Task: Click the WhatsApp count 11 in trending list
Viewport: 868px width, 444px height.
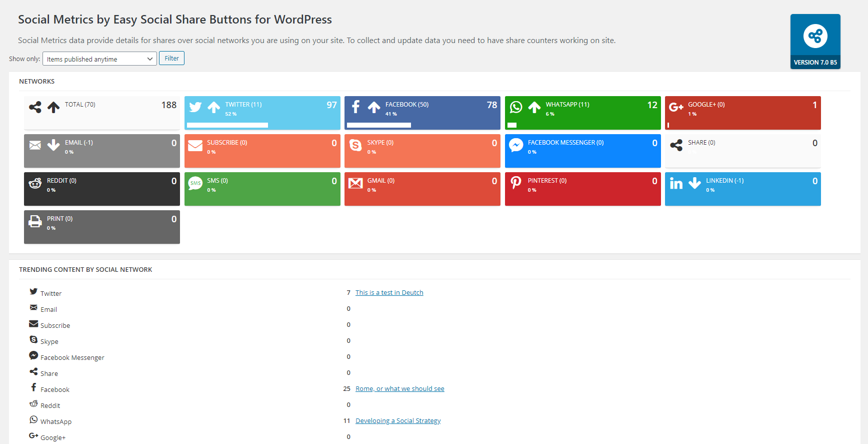Action: 347,420
